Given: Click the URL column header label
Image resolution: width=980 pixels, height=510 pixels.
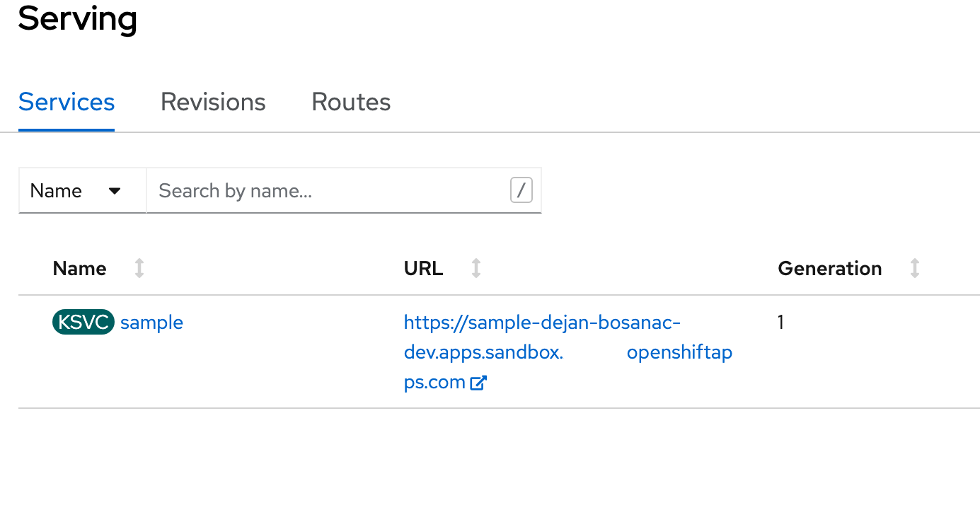Looking at the screenshot, I should click(x=424, y=268).
